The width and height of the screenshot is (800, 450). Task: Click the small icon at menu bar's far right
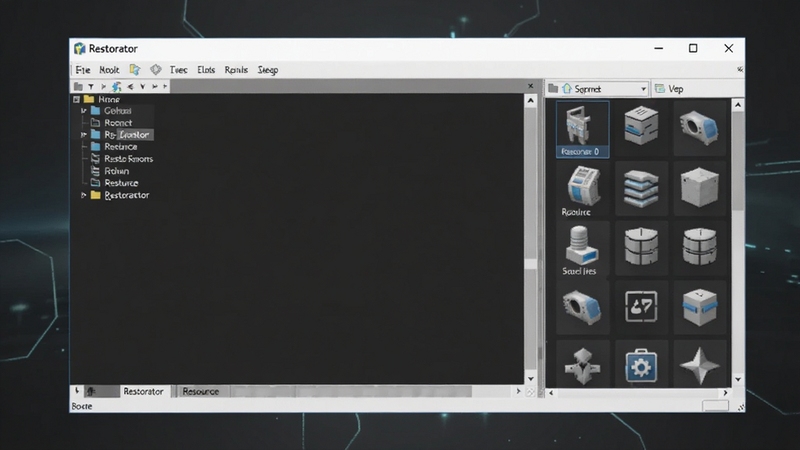point(740,69)
